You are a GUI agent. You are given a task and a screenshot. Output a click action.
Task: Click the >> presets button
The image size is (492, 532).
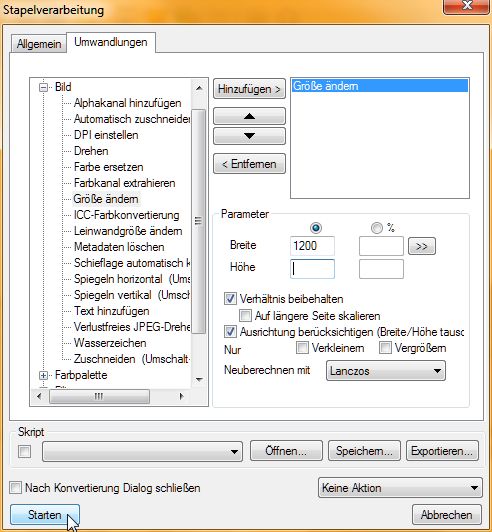point(422,246)
